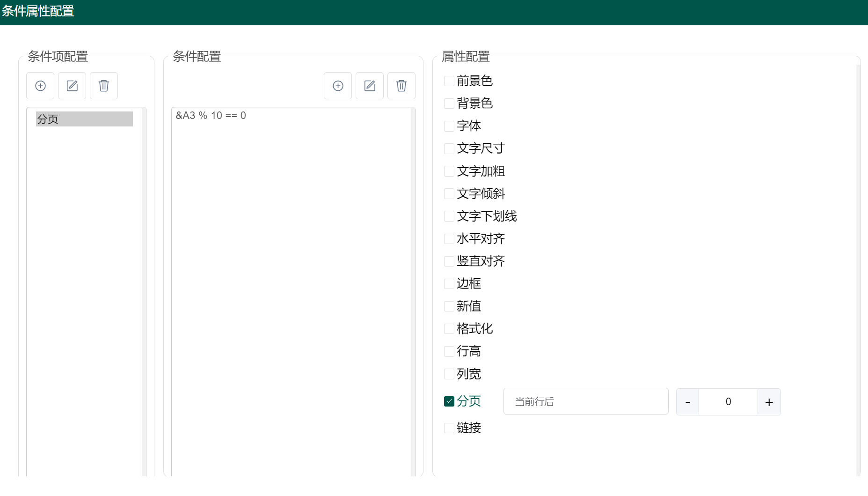Enable the 链接 attribute

tap(448, 428)
